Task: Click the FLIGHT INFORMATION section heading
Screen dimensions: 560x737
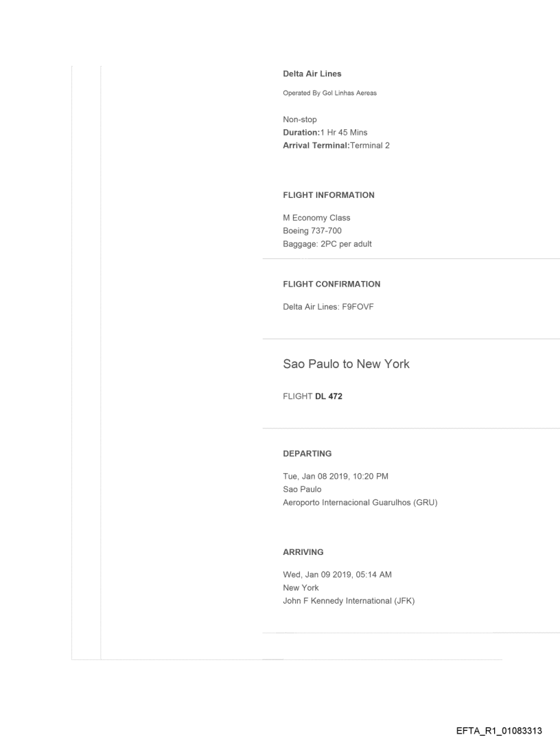Action: coord(329,195)
